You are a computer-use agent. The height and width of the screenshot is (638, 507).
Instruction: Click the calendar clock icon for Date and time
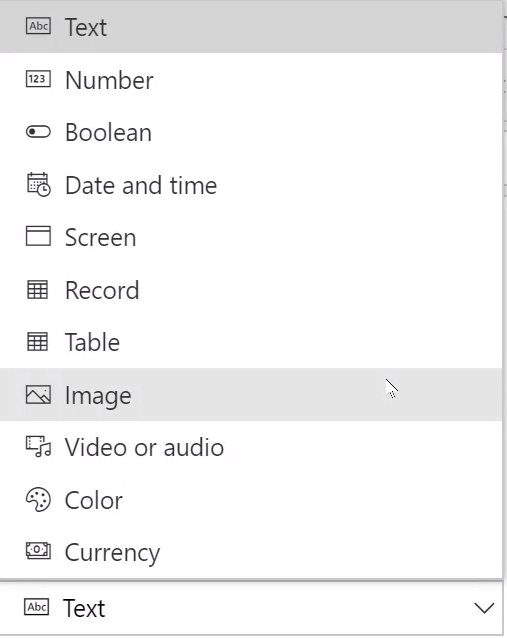tap(39, 184)
